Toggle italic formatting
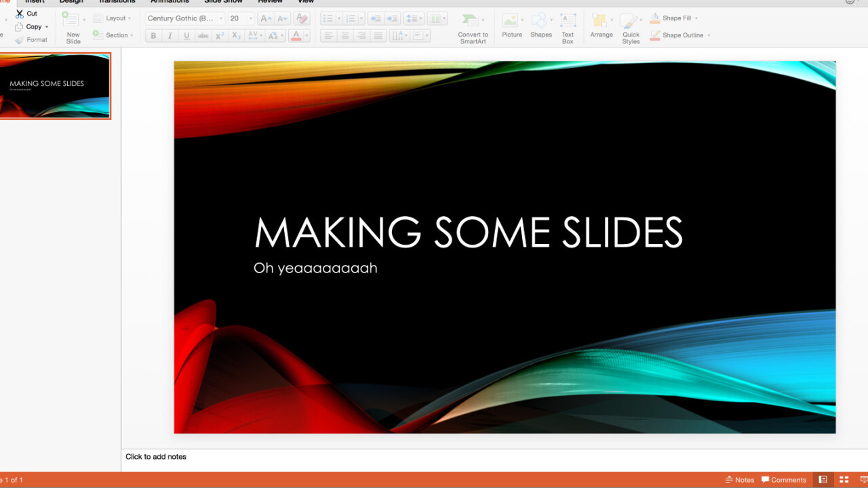Image resolution: width=868 pixels, height=488 pixels. (x=170, y=36)
